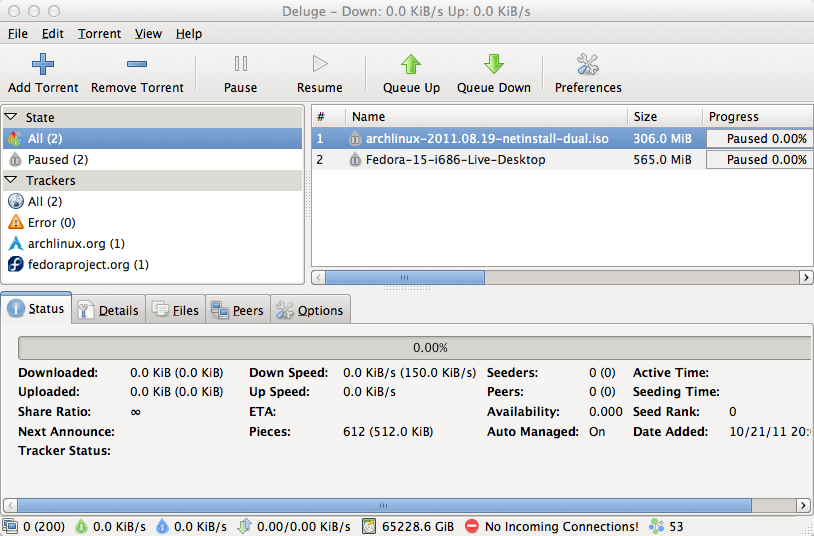Click the DHT node count 53

click(x=676, y=527)
